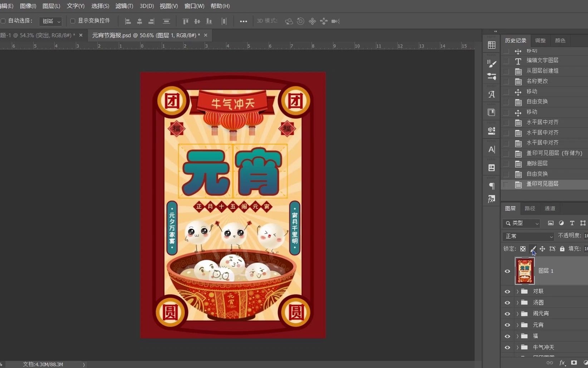Switch to the 路径 panel tab
Screen dimensions: 588x368
530,208
